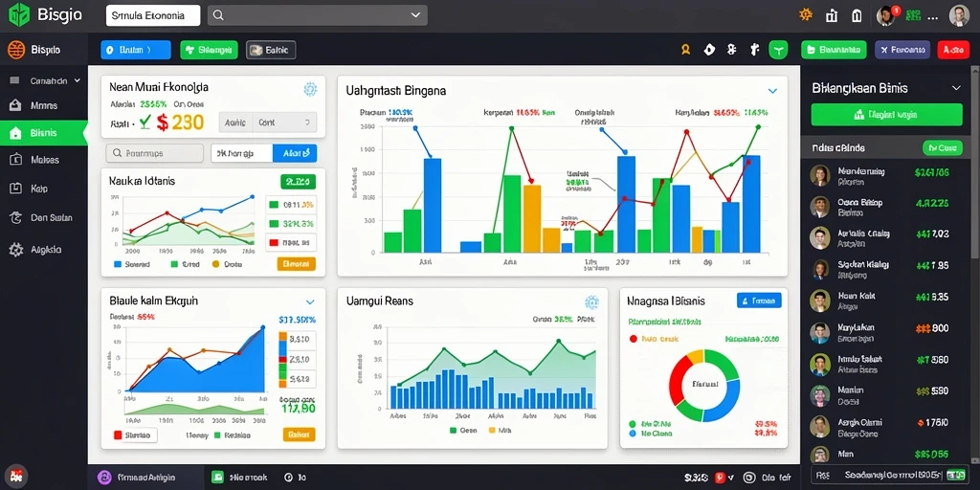Toggle the red checkbox in Naukra Idtanis legend
The height and width of the screenshot is (490, 980).
[x=273, y=242]
